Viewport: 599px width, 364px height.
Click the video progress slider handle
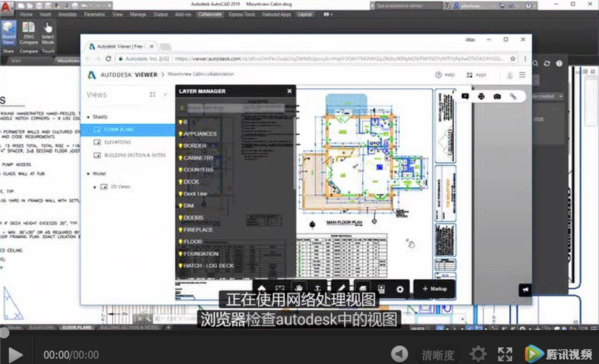[x=3, y=333]
